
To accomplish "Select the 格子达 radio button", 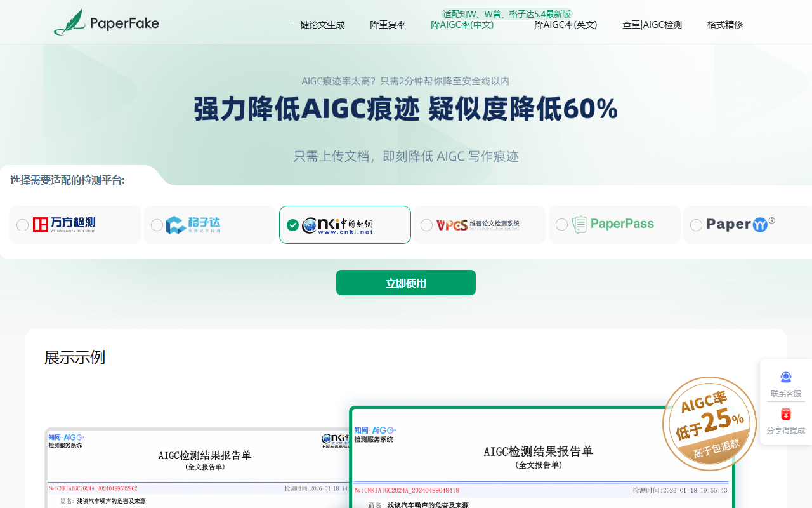I will [x=157, y=225].
